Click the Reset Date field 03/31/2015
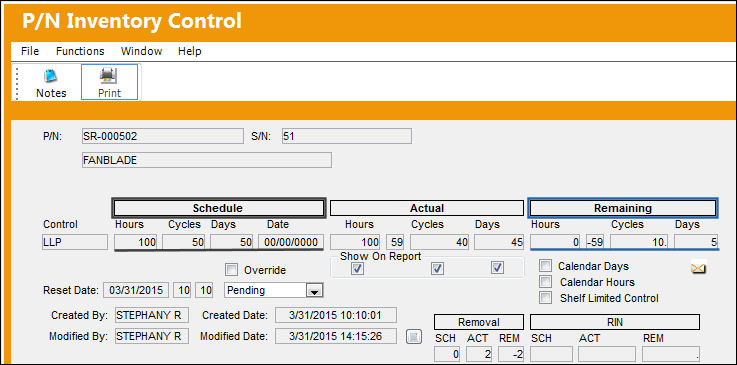Viewport: 737px width, 365px height. 136,290
